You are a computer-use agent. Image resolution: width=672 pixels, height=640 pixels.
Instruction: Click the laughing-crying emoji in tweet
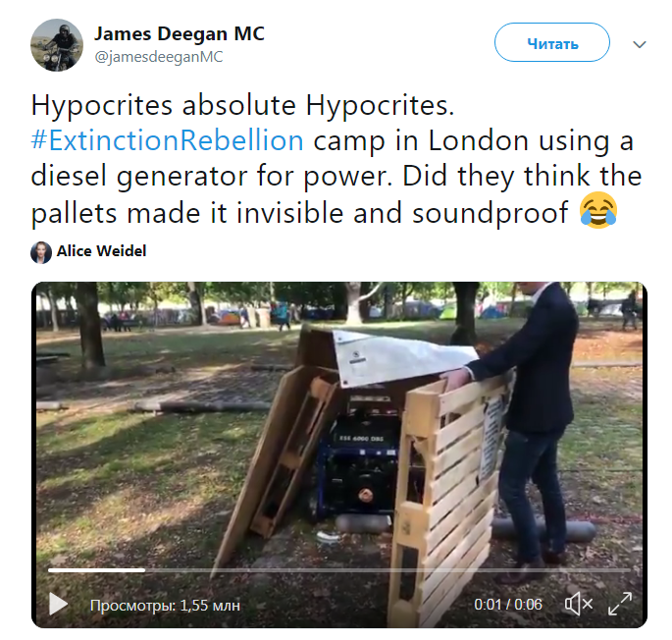click(x=598, y=210)
